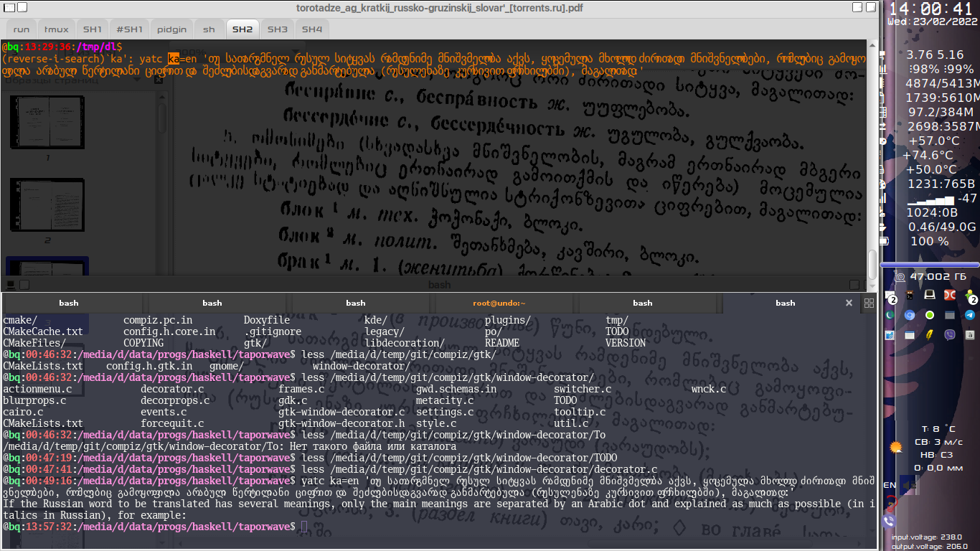Screen dimensions: 980x551
Task: Select the sh tab
Action: [x=209, y=29]
